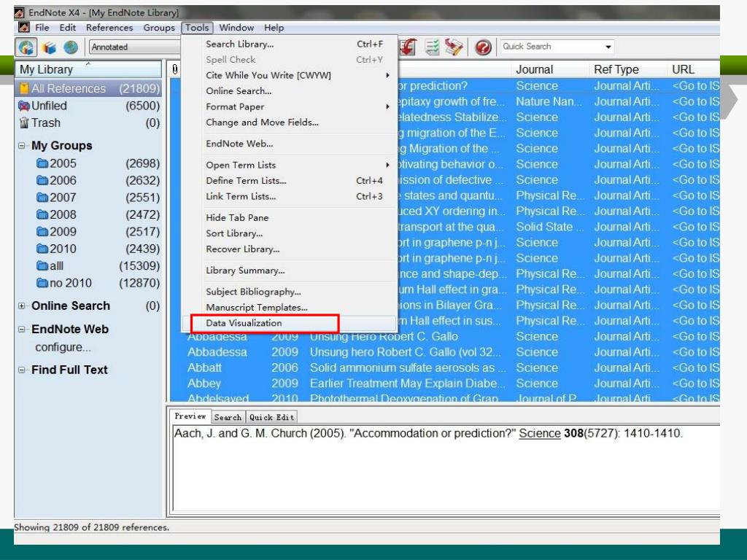Image resolution: width=747 pixels, height=560 pixels.
Task: Choose Online Search from the Tools menu
Action: pos(289,91)
